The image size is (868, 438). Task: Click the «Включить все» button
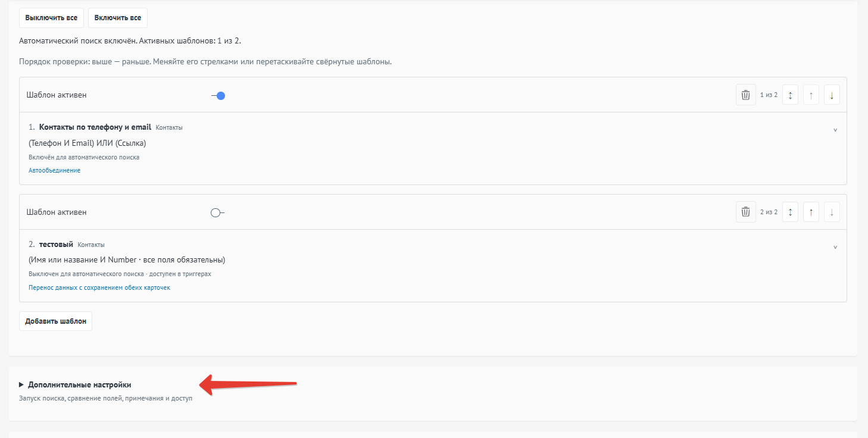pos(118,18)
